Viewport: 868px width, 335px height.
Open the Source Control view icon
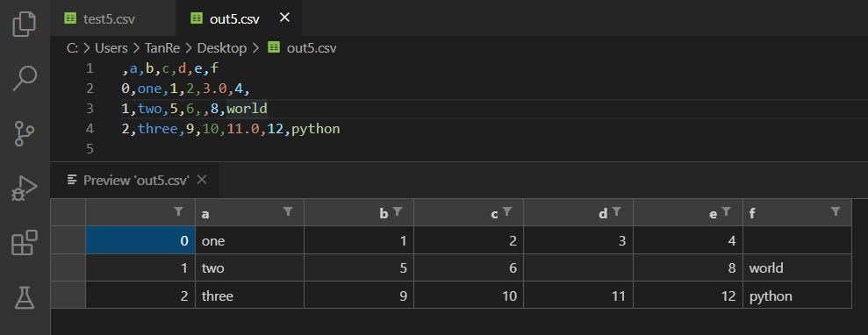[x=25, y=133]
